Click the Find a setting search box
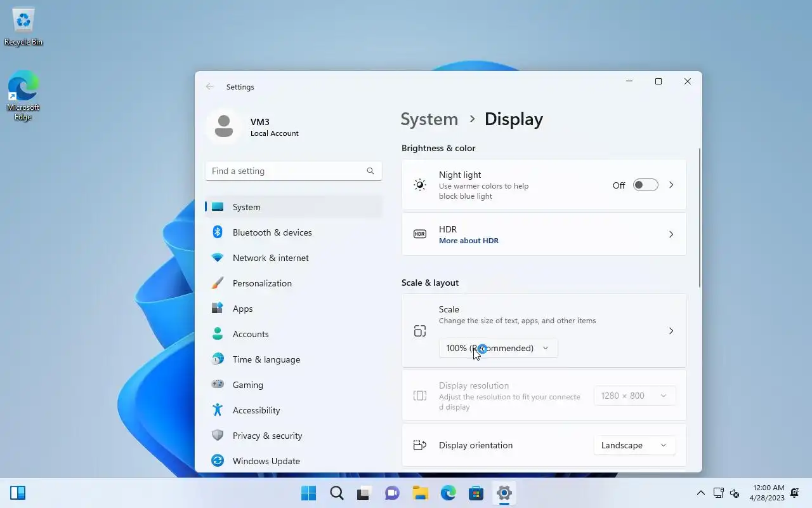The width and height of the screenshot is (812, 508). pos(294,171)
